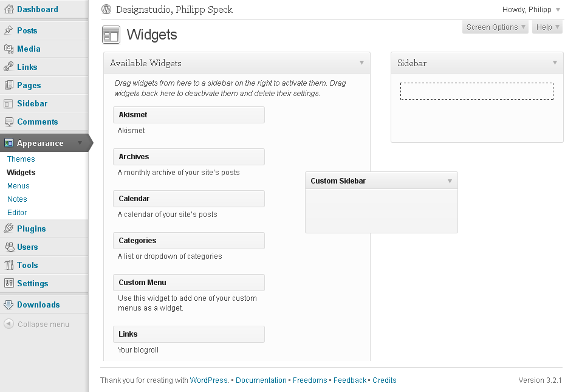Image resolution: width=565 pixels, height=392 pixels.
Task: Click the Appearance sidebar icon
Action: pyautogui.click(x=9, y=142)
